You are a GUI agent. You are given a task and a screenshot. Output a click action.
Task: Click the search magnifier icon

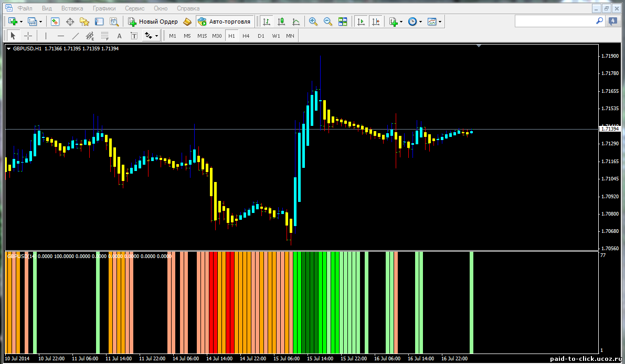click(599, 20)
